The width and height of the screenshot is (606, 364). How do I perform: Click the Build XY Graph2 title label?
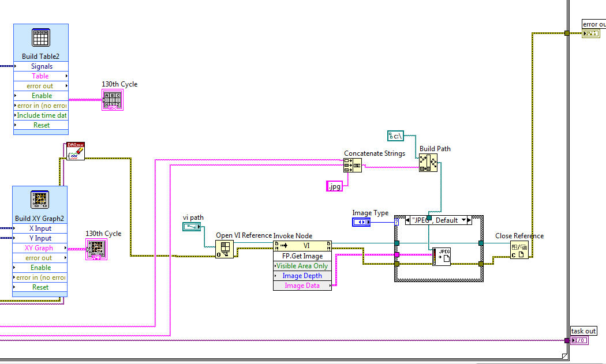coord(39,218)
